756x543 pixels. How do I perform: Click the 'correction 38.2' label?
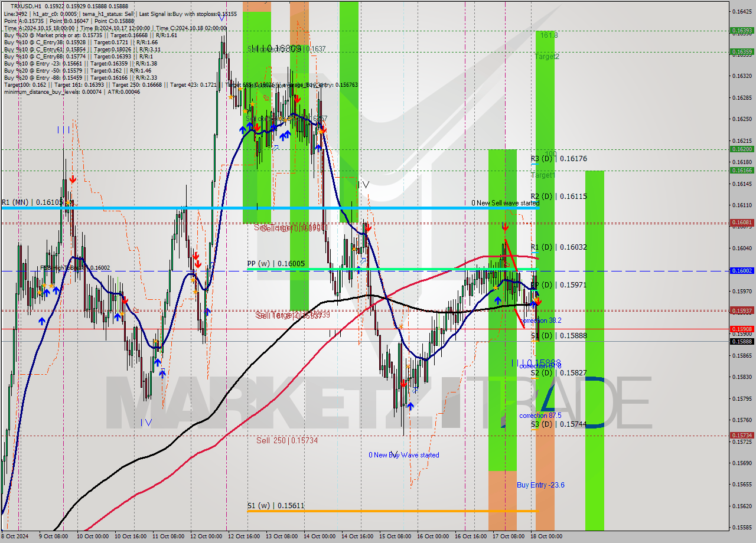coord(540,320)
